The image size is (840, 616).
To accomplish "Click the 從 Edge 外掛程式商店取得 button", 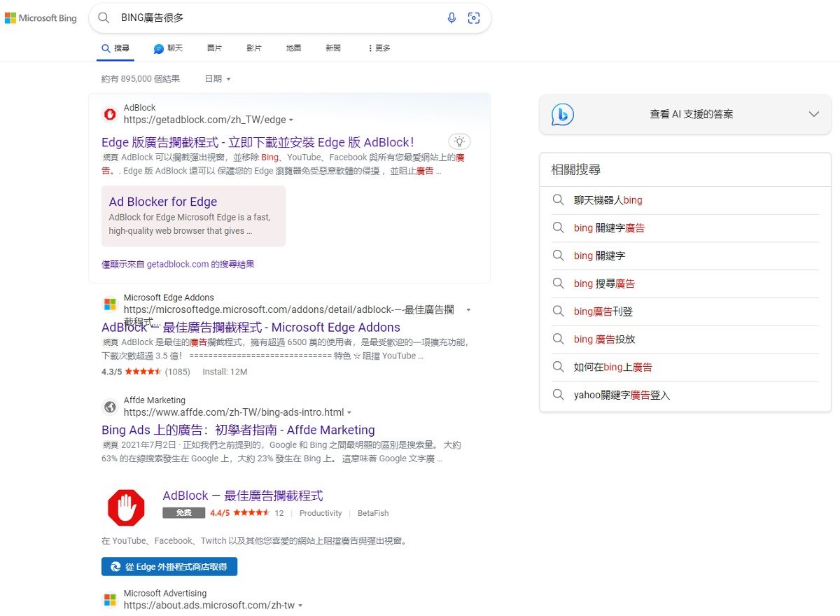I will pyautogui.click(x=169, y=567).
